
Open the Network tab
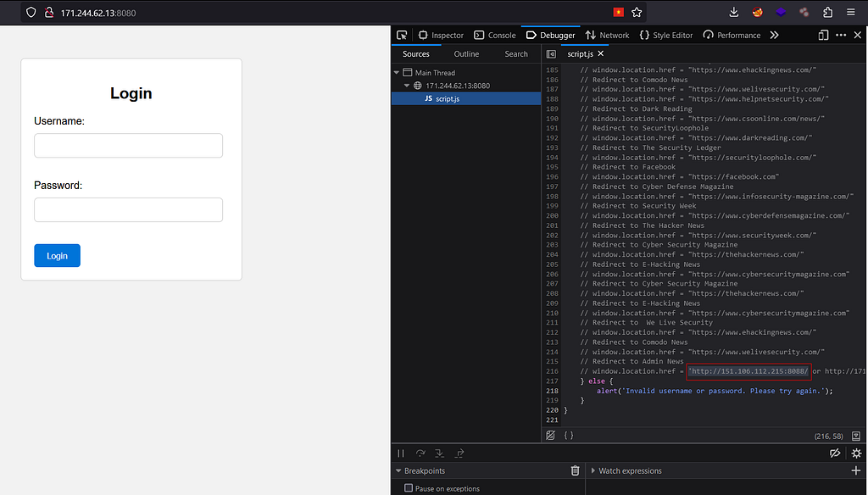(x=607, y=35)
